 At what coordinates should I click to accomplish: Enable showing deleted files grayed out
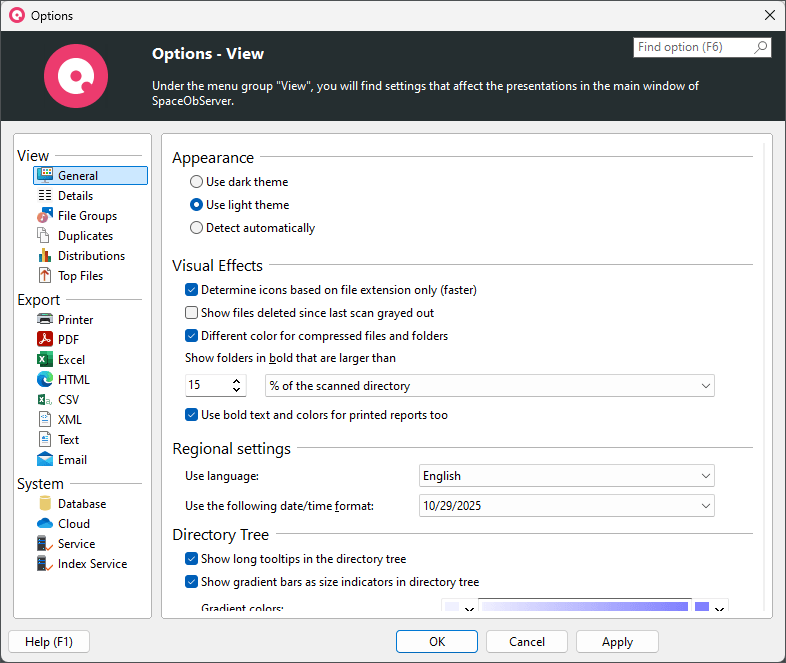pyautogui.click(x=192, y=313)
